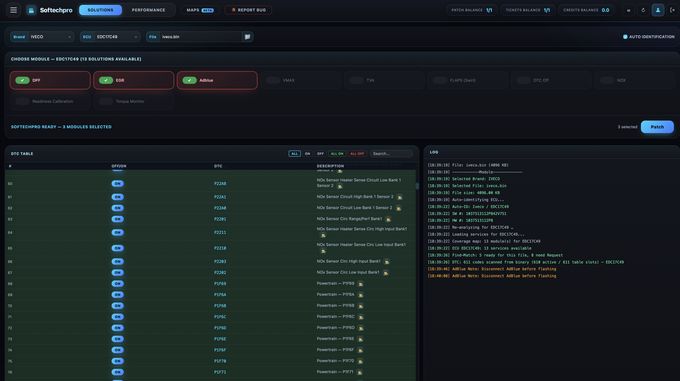Click the Softechpro logo icon

[x=31, y=10]
